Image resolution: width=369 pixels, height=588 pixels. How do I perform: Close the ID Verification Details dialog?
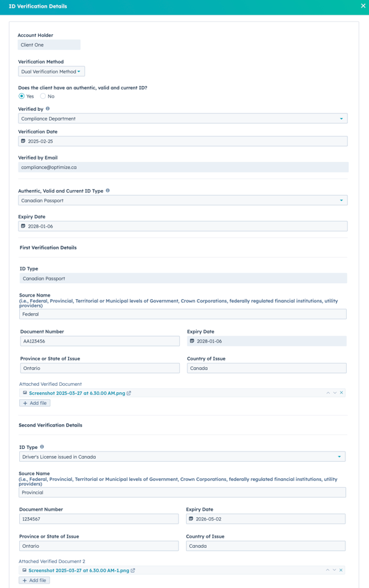[x=363, y=6]
